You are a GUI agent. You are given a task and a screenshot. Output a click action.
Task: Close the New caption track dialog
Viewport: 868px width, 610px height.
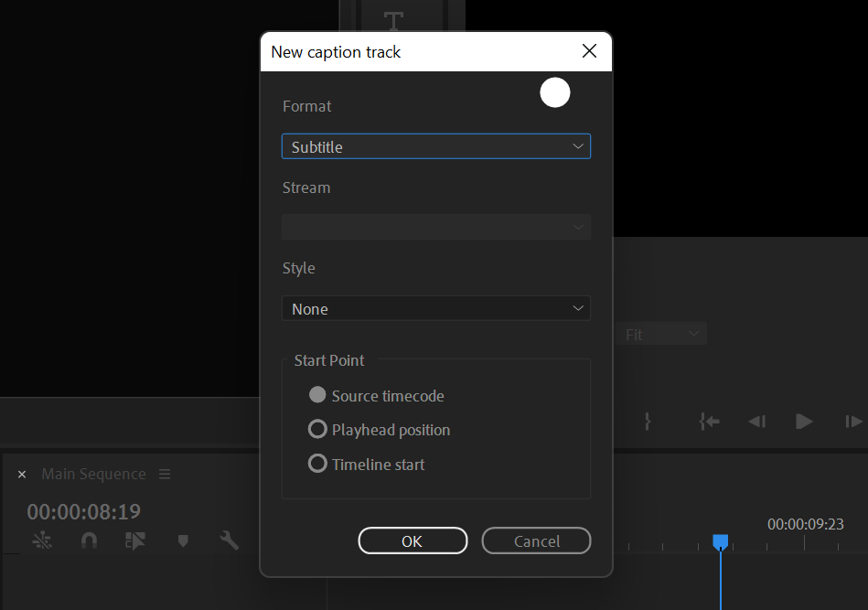(590, 51)
